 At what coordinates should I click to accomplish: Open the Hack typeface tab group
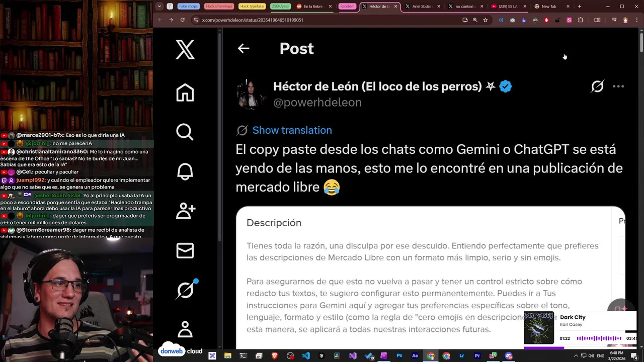(x=252, y=7)
